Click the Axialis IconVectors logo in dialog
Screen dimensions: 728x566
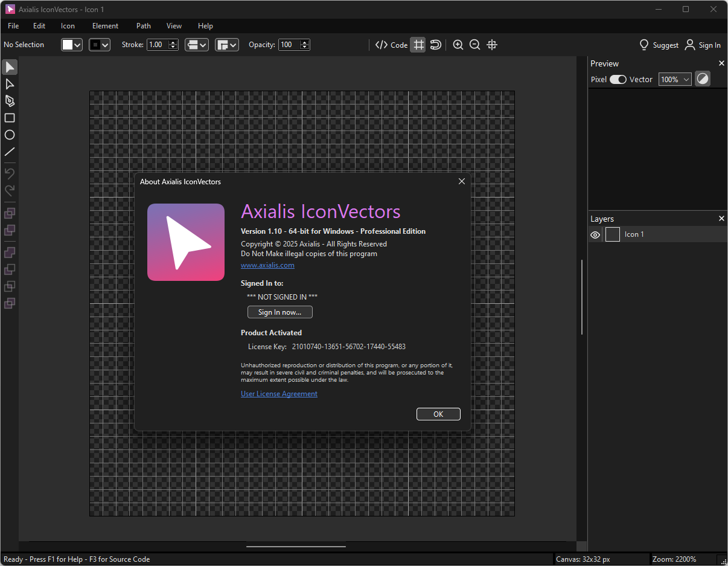(186, 242)
